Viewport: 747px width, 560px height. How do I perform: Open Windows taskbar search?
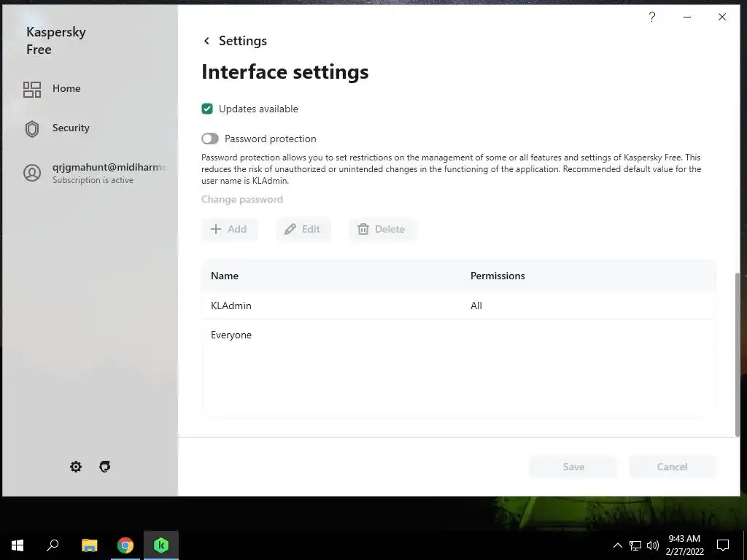53,545
